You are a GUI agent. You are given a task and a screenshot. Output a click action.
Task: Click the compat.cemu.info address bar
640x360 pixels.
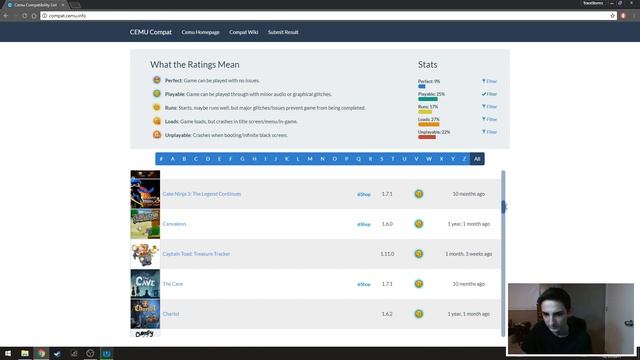coord(327,16)
